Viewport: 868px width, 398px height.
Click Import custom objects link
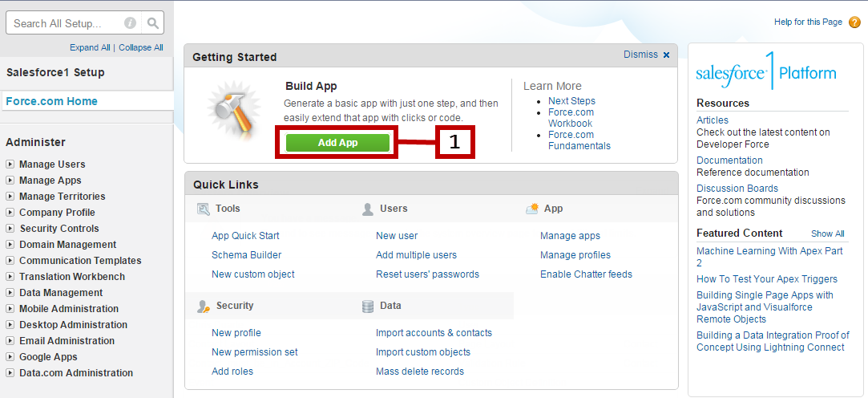click(x=423, y=352)
